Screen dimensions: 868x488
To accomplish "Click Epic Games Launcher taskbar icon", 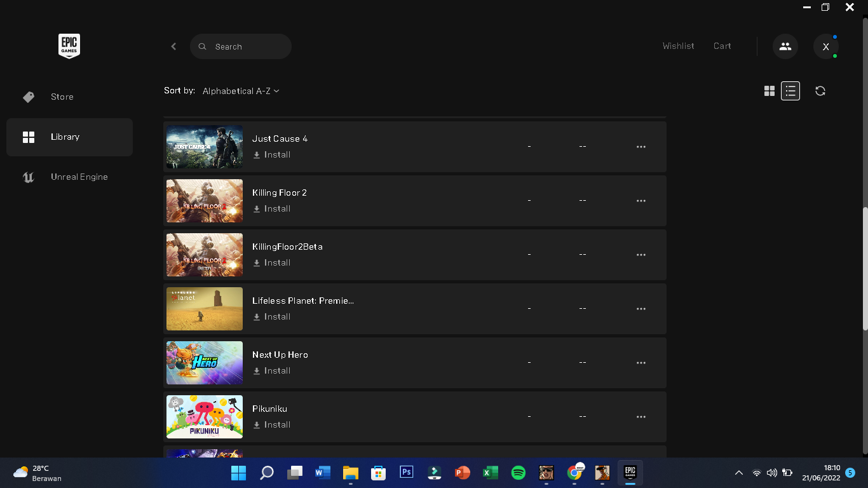I will (630, 473).
